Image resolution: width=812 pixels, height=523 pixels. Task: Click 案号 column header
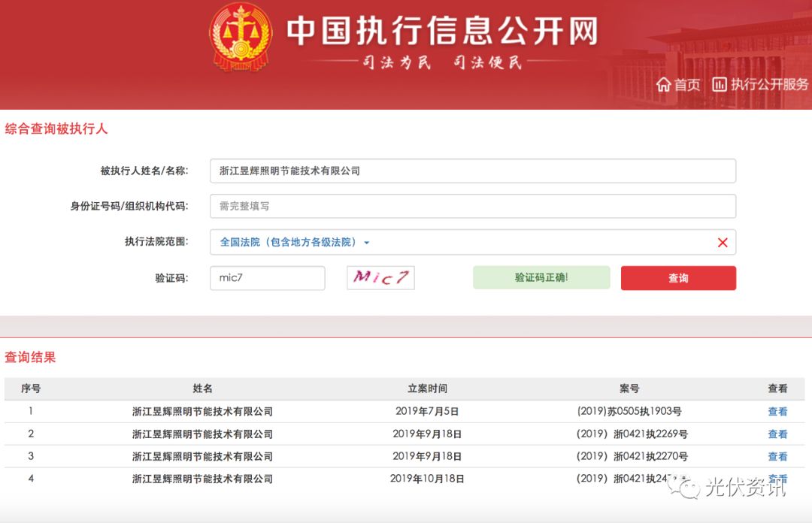(629, 388)
